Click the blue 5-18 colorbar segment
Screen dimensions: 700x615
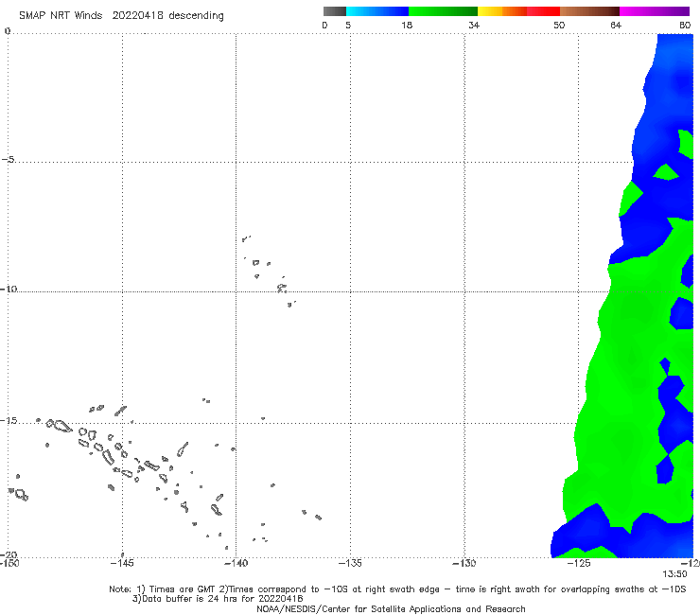377,11
